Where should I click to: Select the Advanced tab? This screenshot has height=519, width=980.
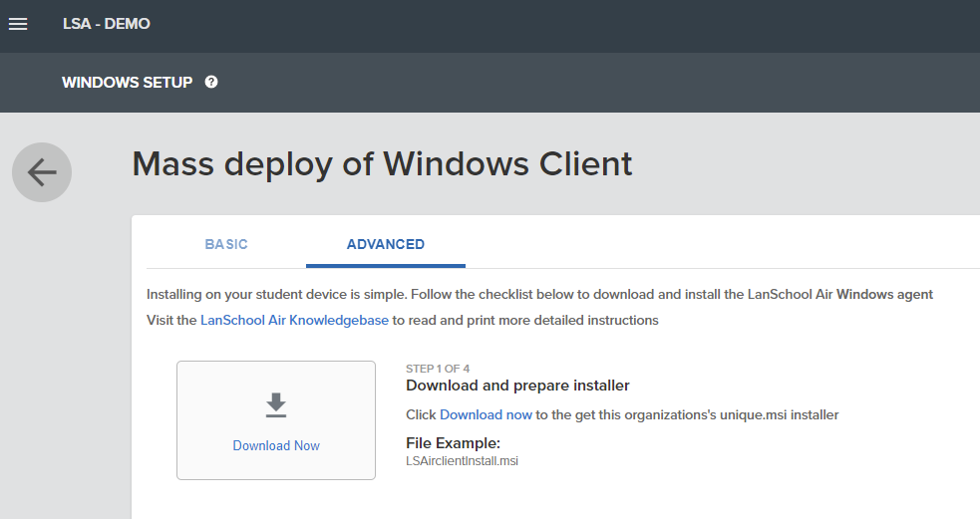point(386,244)
